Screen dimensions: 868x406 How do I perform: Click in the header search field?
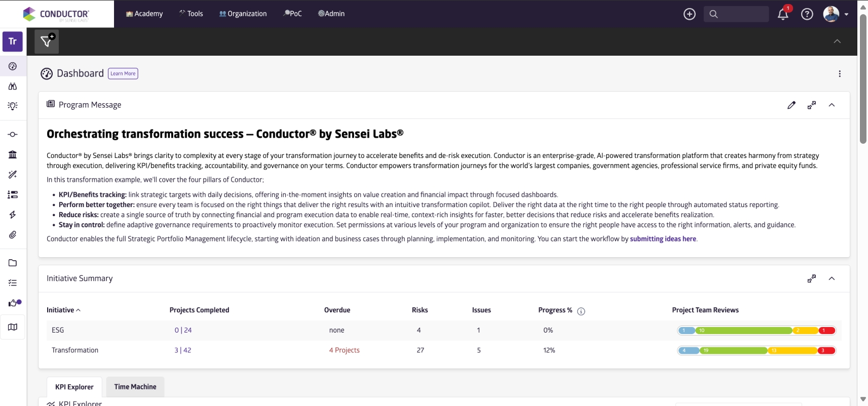(736, 14)
